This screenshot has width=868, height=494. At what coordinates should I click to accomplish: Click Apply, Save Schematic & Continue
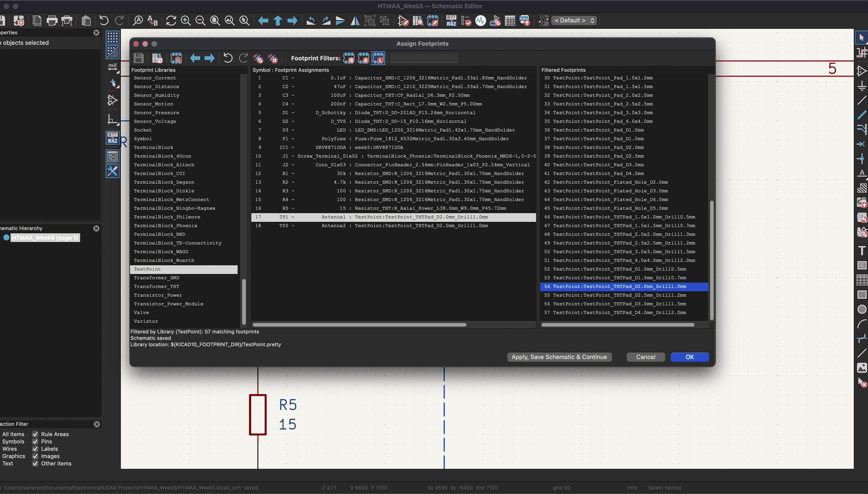point(559,357)
